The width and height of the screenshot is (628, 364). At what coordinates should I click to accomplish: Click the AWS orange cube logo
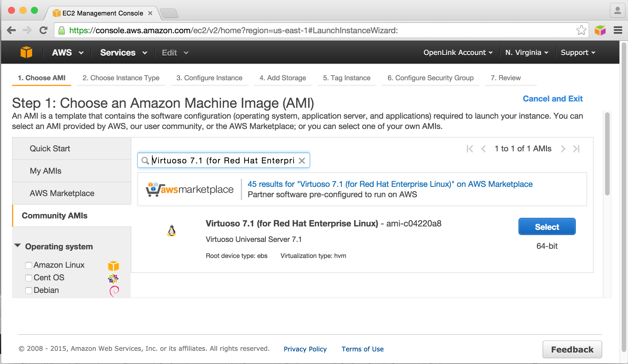click(x=26, y=52)
